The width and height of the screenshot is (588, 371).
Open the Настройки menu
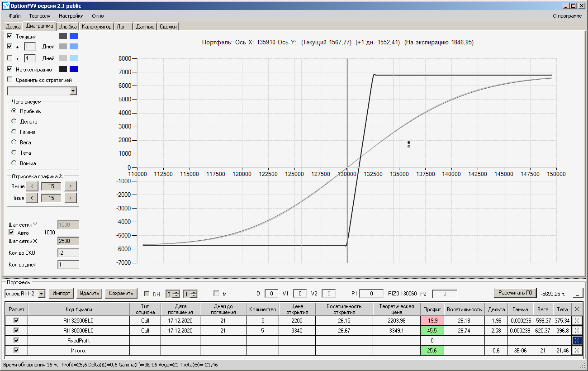click(x=71, y=16)
